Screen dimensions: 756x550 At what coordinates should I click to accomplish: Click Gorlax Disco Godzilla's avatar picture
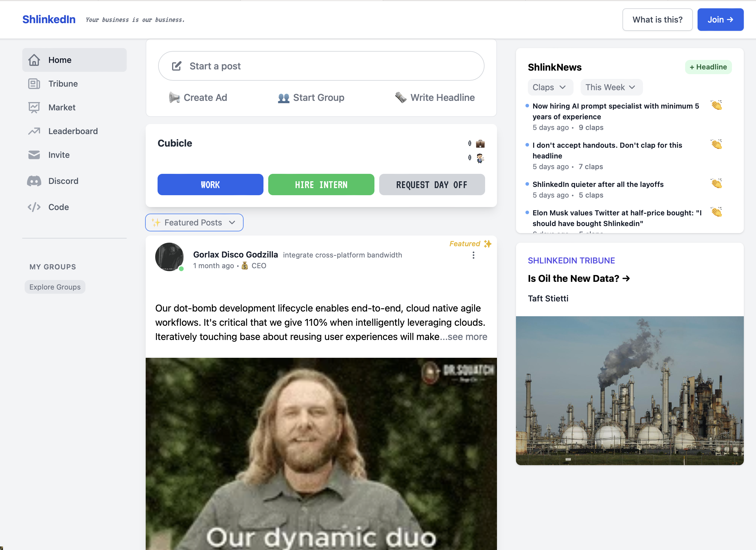169,257
